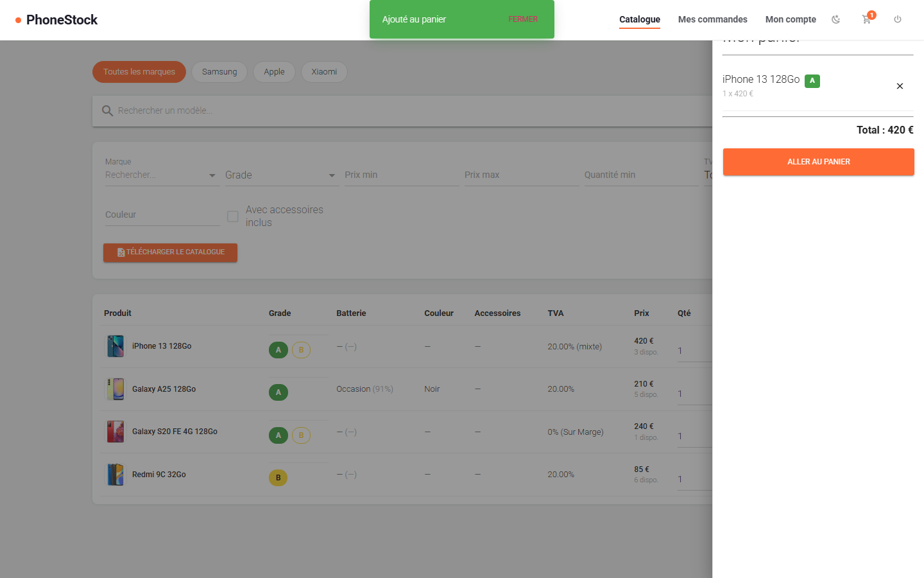Click the '0% (Sur Marge)' TVA cell
The height and width of the screenshot is (578, 924).
[576, 432]
